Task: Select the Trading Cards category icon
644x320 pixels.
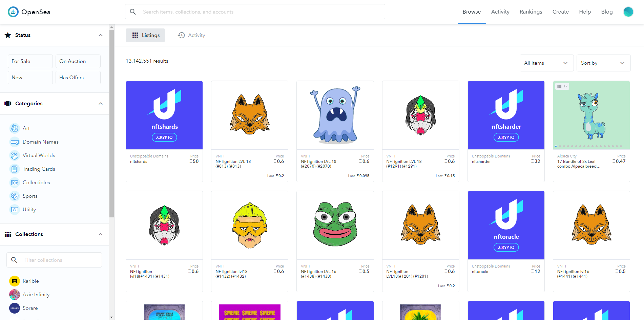Action: click(15, 169)
